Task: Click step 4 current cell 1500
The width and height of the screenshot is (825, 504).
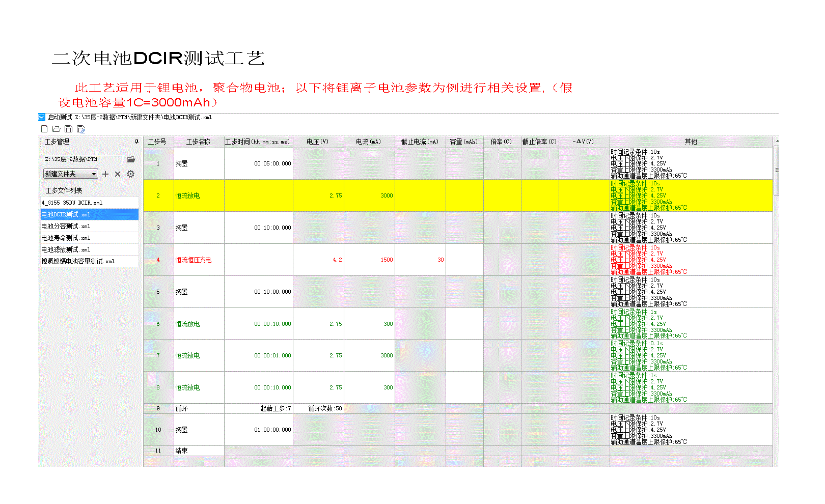Action: pyautogui.click(x=369, y=260)
